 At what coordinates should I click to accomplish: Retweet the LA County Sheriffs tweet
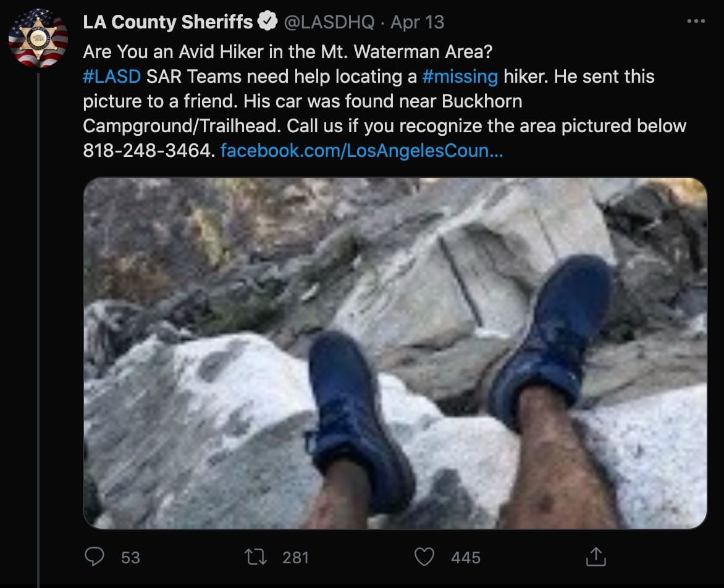point(256,557)
